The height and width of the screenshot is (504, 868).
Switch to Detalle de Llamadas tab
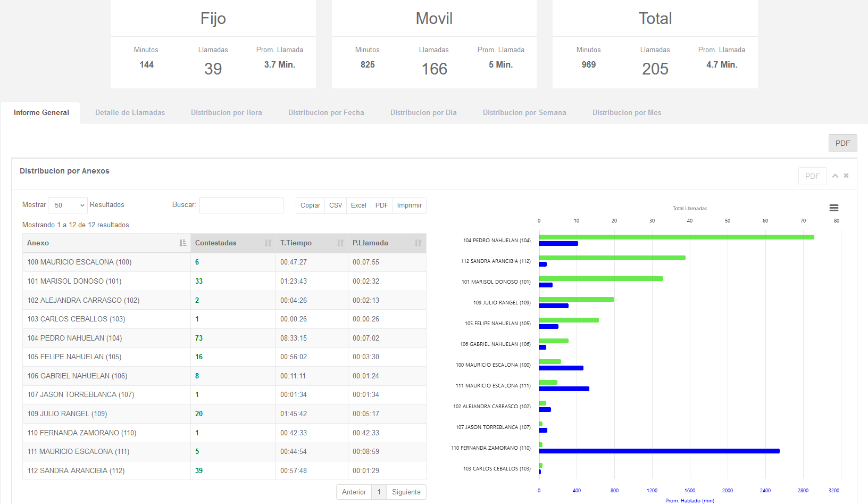(130, 113)
